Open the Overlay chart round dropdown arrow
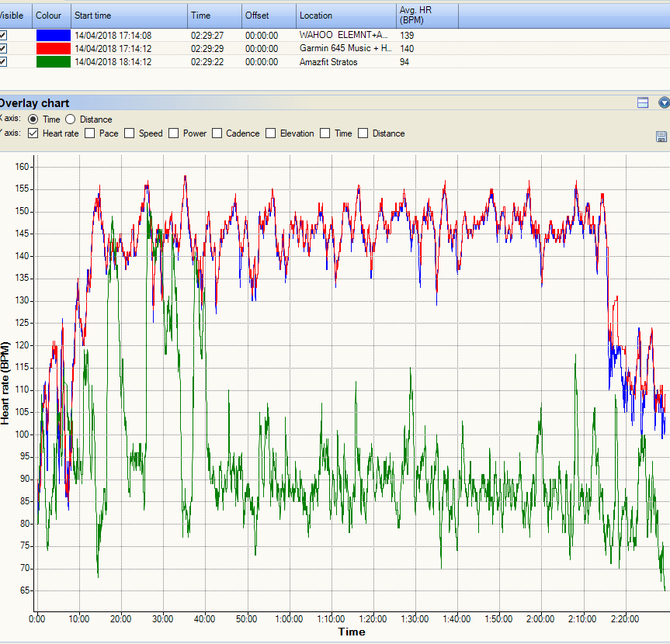Image resolution: width=670 pixels, height=644 pixels. tap(664, 102)
